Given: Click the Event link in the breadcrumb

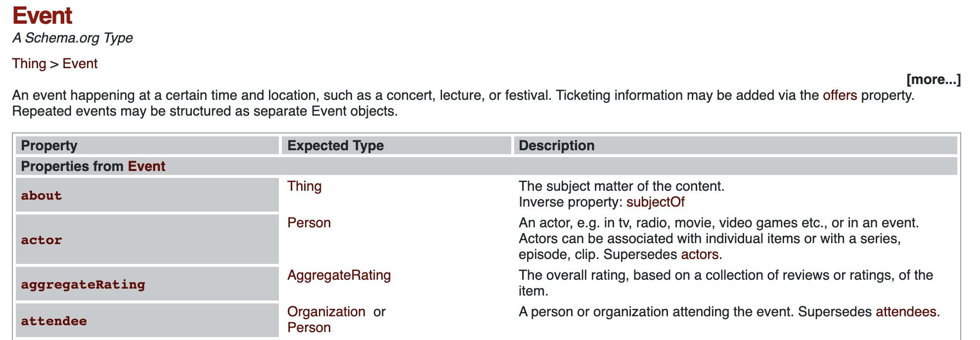Looking at the screenshot, I should pyautogui.click(x=80, y=64).
